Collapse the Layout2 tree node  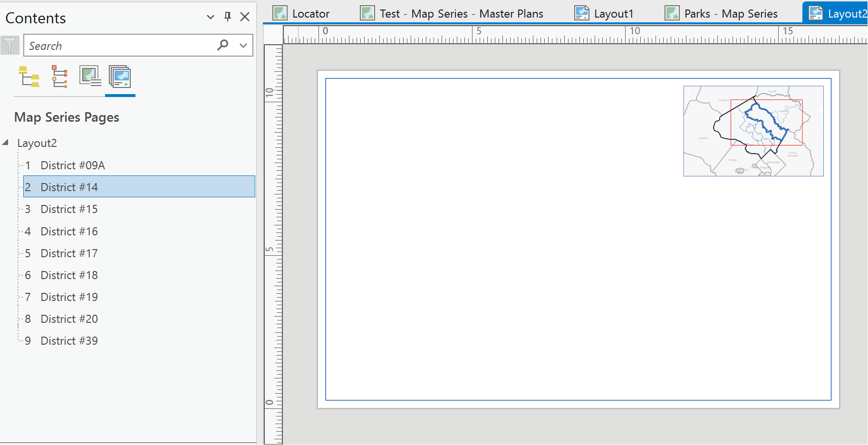(6, 142)
